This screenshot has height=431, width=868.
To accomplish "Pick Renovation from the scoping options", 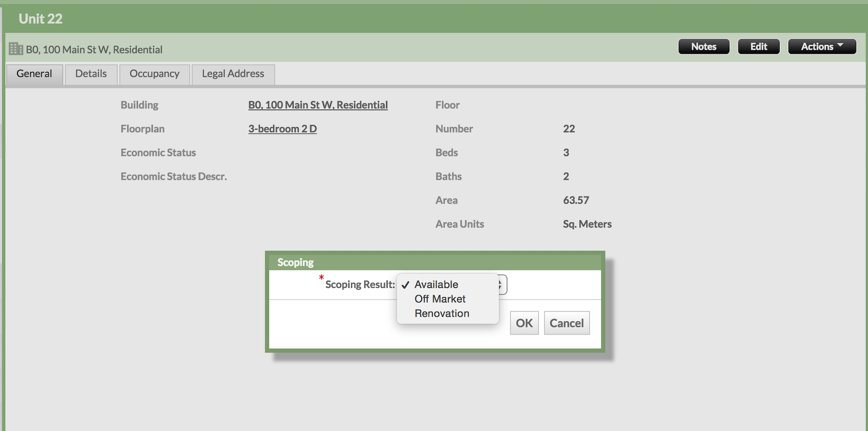I will (x=442, y=313).
